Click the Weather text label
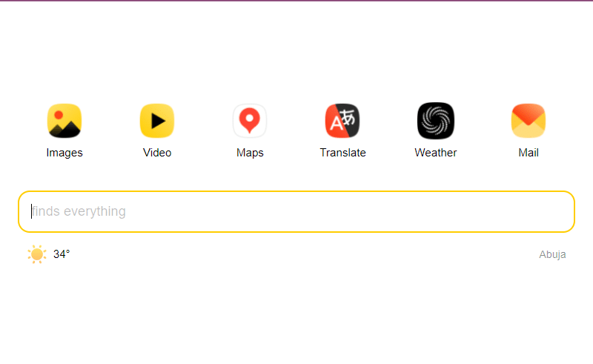This screenshot has height=364, width=593. click(436, 153)
